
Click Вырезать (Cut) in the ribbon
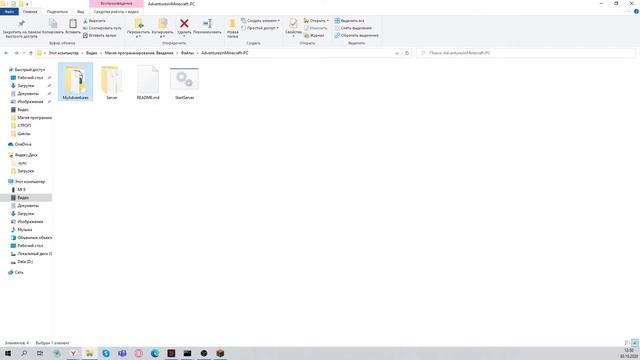(94, 21)
